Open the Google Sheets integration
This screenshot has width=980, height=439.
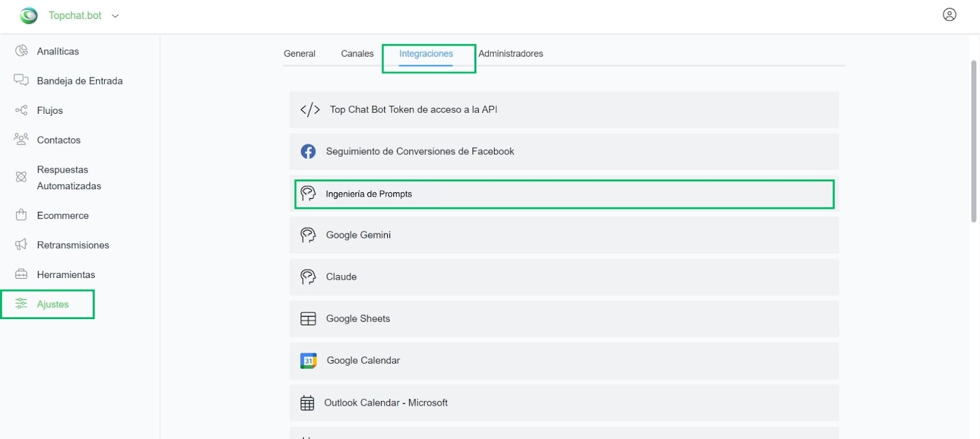pos(564,319)
